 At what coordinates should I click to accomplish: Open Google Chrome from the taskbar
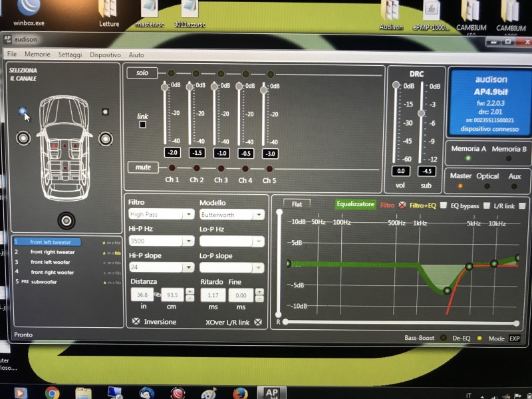(x=52, y=393)
